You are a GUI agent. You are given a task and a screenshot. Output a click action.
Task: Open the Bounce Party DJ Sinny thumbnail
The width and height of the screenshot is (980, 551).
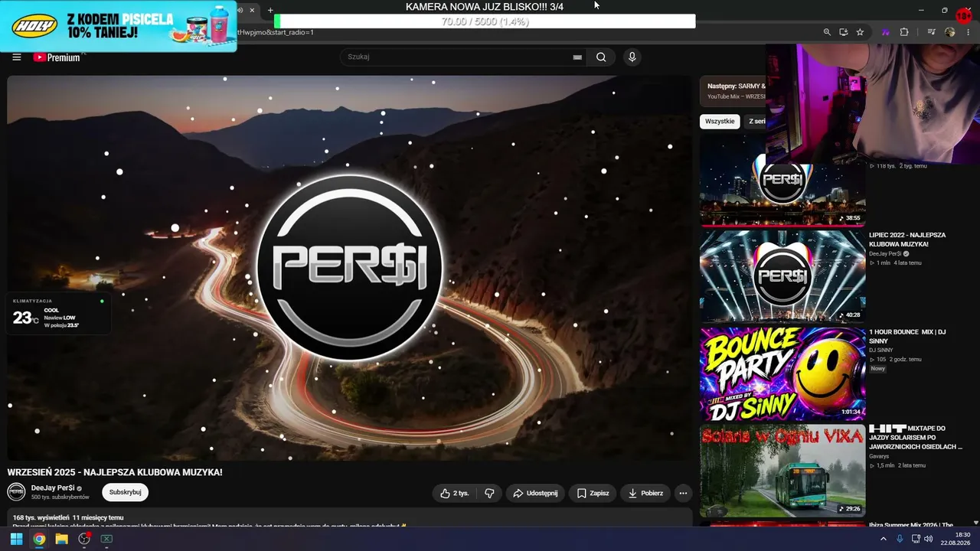[782, 373]
